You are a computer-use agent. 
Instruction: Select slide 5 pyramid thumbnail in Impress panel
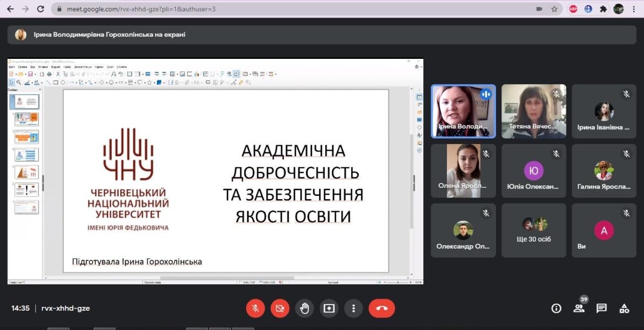pyautogui.click(x=27, y=172)
